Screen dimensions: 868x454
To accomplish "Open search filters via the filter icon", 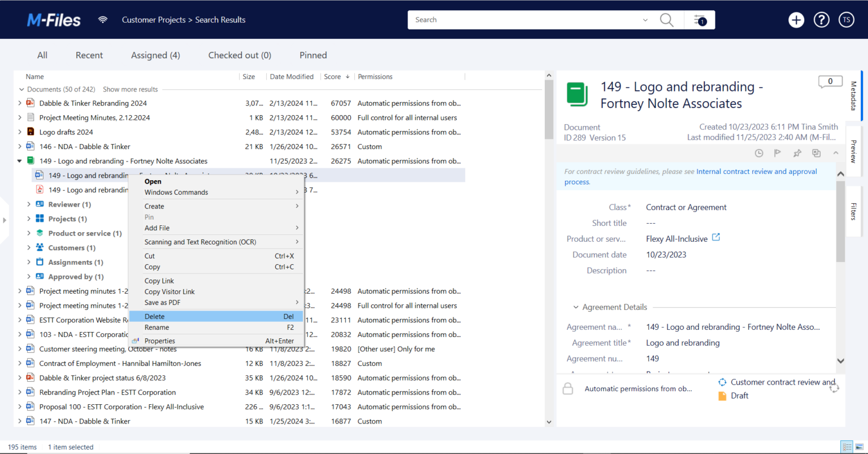I will tap(700, 19).
